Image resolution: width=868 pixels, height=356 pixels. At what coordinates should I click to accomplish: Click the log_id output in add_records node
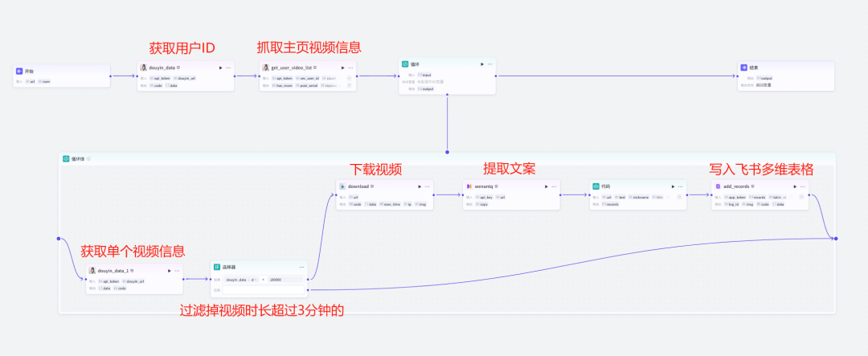pyautogui.click(x=731, y=204)
